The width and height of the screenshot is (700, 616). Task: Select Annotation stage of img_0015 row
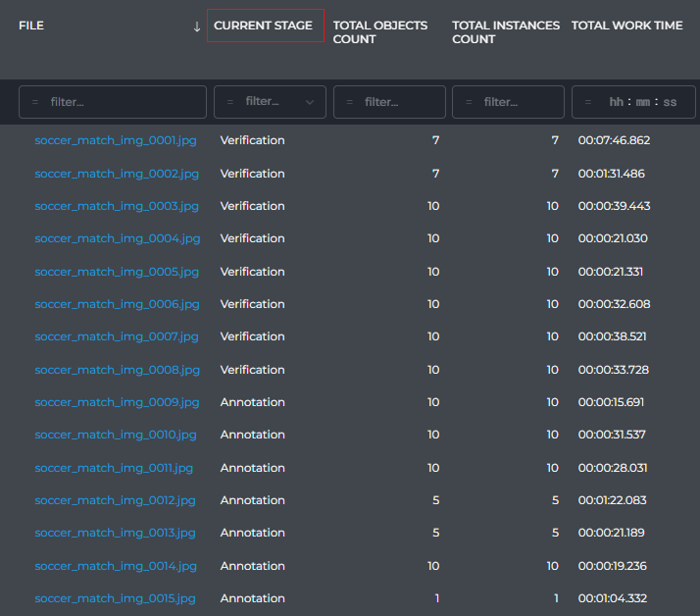click(x=252, y=598)
